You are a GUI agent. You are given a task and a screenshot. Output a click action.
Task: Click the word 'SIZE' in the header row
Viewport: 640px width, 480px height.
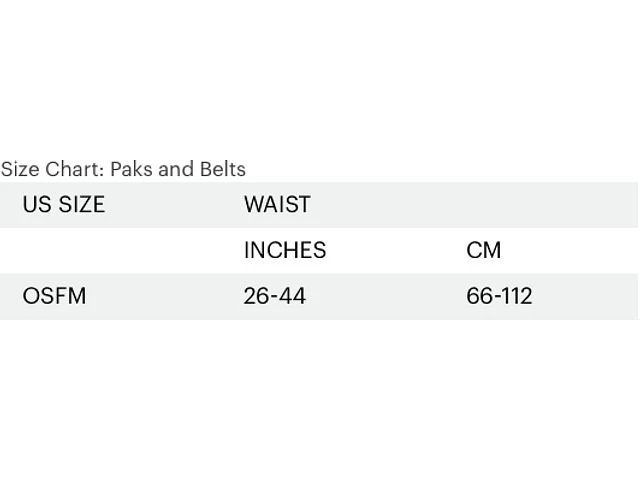(81, 204)
